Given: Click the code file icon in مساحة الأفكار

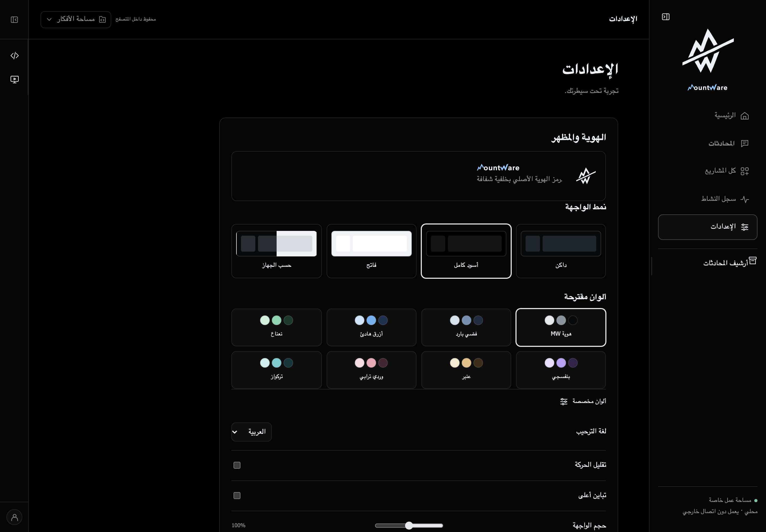Looking at the screenshot, I should [x=102, y=20].
